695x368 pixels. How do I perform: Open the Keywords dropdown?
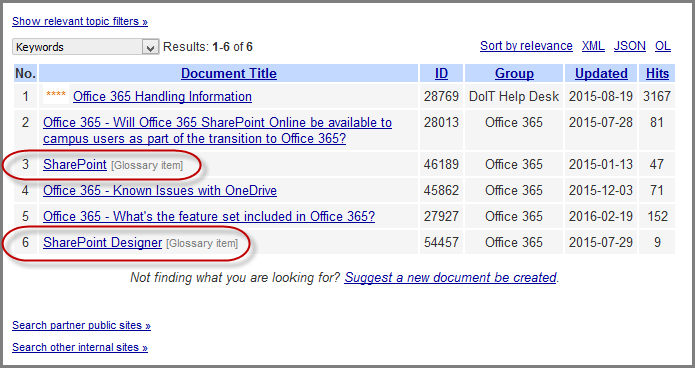(85, 47)
